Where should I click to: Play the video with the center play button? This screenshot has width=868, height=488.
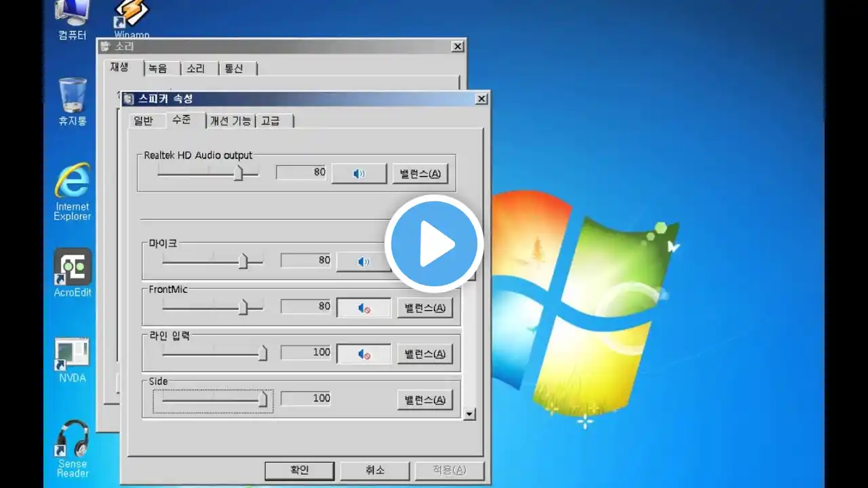tap(434, 244)
